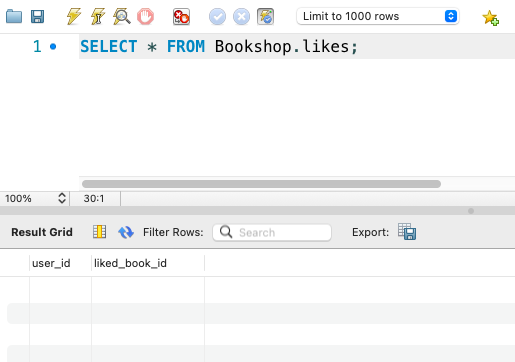515x362 pixels.
Task: Stop query execution red hand icon
Action: [145, 16]
